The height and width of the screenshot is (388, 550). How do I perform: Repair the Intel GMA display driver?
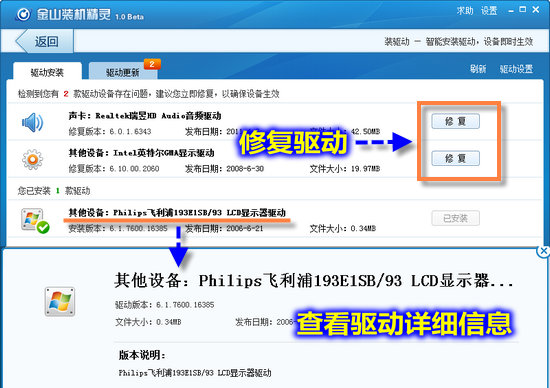click(x=455, y=158)
